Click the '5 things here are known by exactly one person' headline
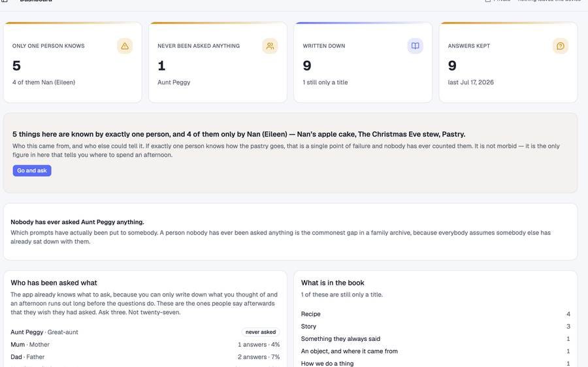This screenshot has width=588, height=367. pos(239,135)
